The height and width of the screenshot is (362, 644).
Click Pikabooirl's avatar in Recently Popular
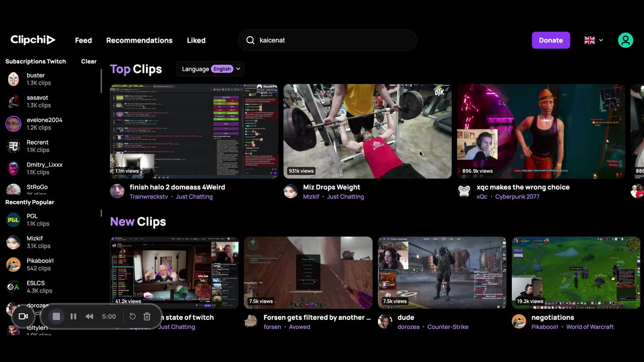[x=14, y=264]
